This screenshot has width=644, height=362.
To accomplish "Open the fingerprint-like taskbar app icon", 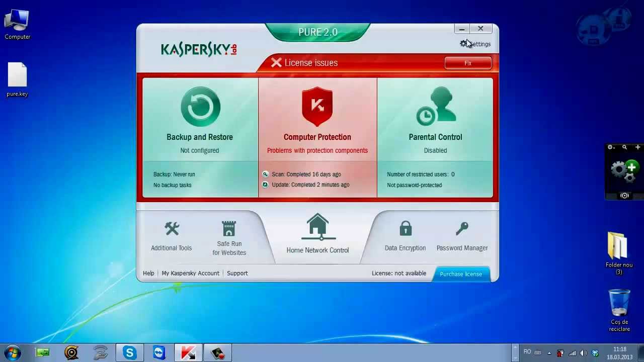I will tap(71, 352).
